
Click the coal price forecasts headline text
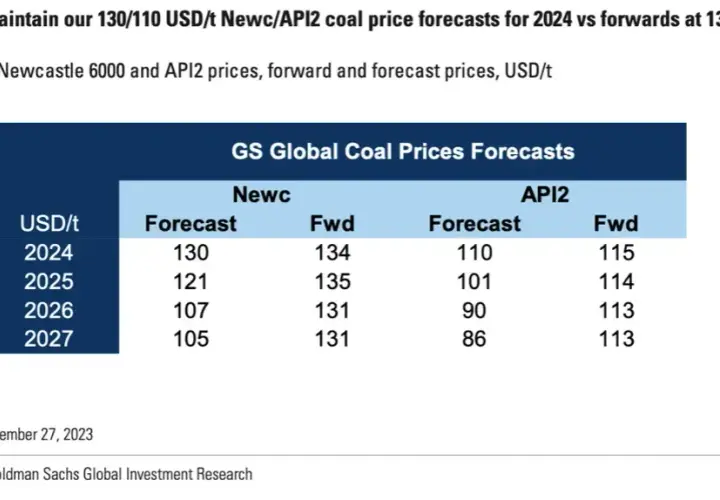pyautogui.click(x=360, y=19)
